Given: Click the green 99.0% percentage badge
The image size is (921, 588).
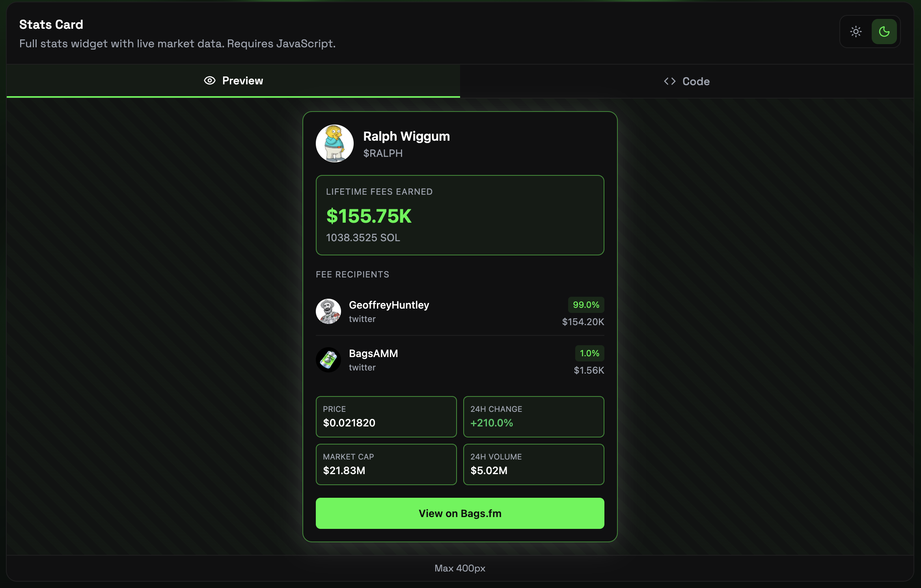Looking at the screenshot, I should pyautogui.click(x=586, y=305).
